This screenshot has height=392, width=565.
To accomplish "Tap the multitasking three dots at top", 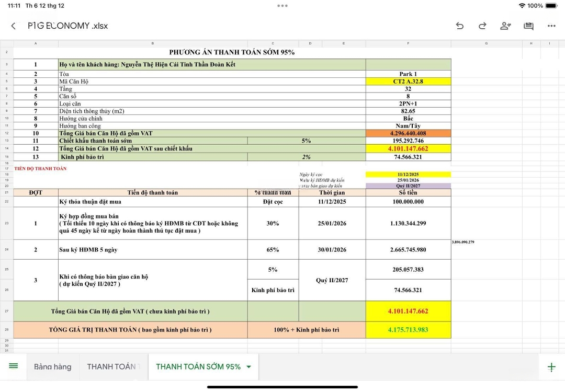I will (282, 6).
